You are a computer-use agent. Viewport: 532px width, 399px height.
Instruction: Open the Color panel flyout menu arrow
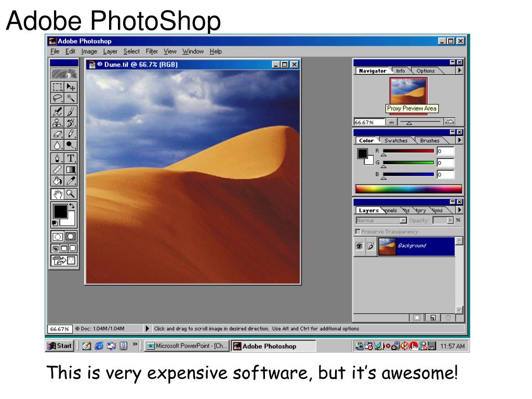460,140
